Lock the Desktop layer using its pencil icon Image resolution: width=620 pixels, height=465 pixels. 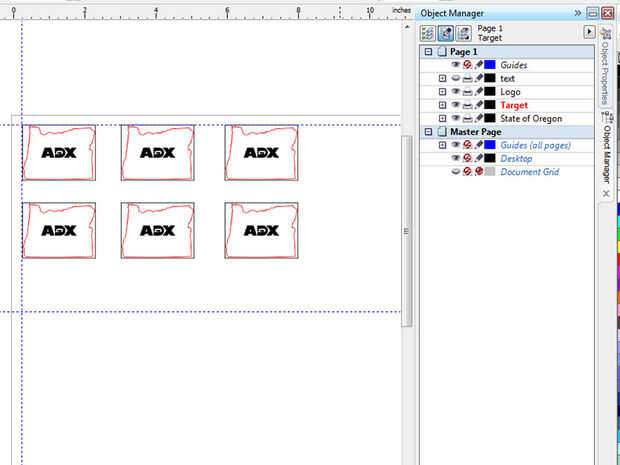478,158
